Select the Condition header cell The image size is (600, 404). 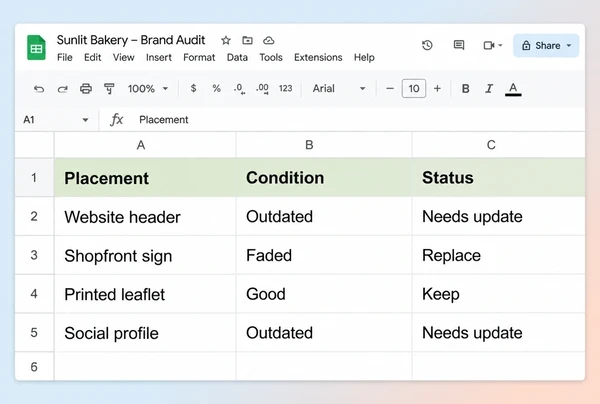point(324,178)
